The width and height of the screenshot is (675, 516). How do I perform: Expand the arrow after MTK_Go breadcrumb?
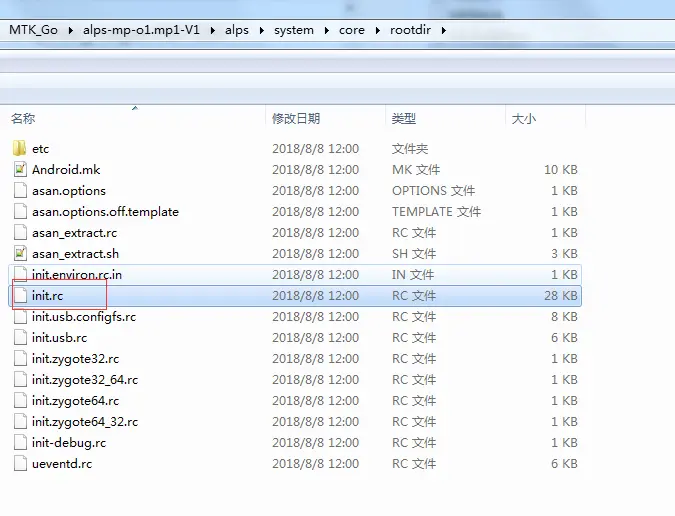pos(71,31)
